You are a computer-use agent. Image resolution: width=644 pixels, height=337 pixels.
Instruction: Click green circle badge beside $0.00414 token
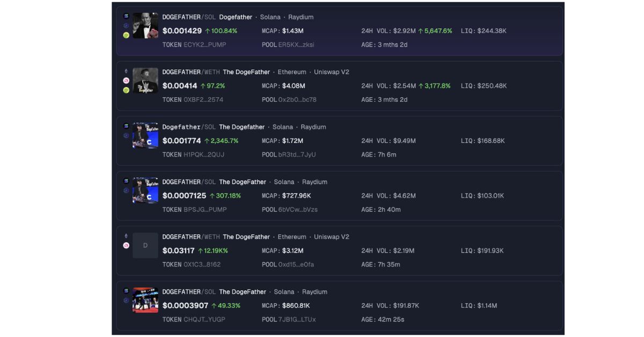click(126, 90)
